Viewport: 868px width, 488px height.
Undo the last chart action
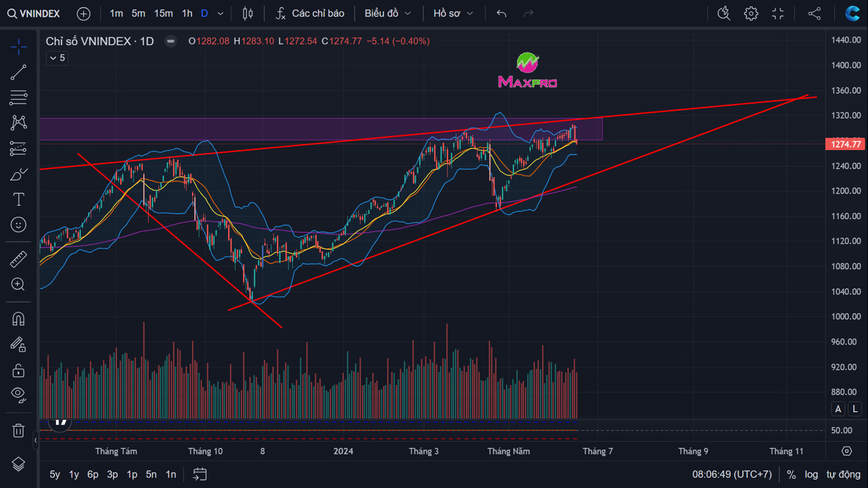point(501,13)
